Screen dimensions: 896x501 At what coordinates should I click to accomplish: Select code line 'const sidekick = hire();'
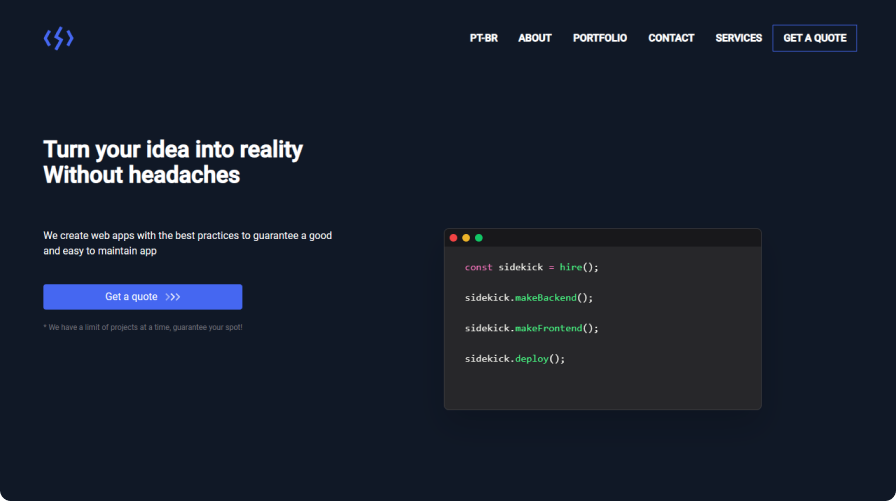click(531, 267)
